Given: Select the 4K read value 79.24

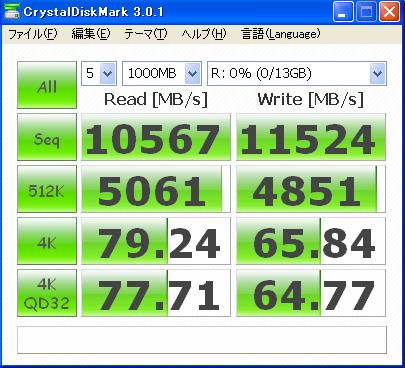Looking at the screenshot, I should [x=156, y=241].
